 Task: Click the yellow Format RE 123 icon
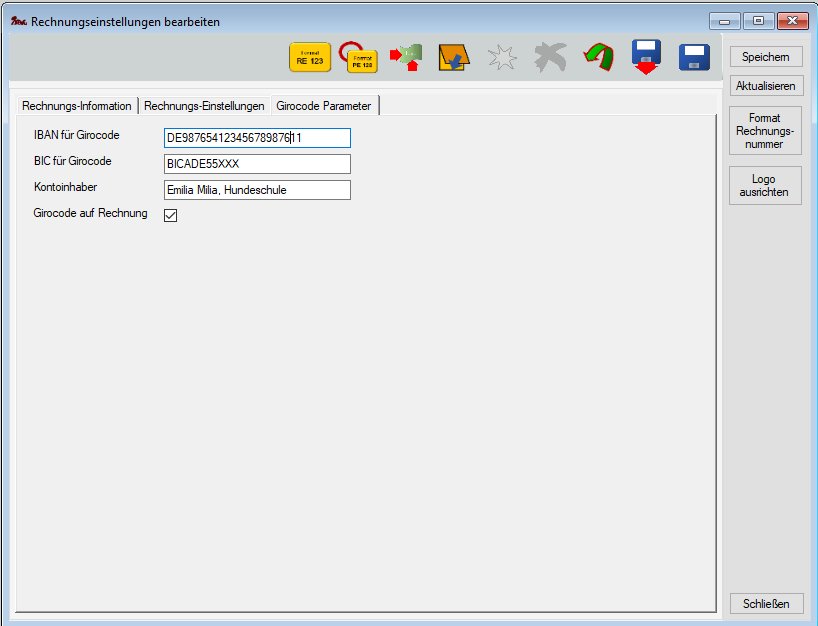pos(309,58)
